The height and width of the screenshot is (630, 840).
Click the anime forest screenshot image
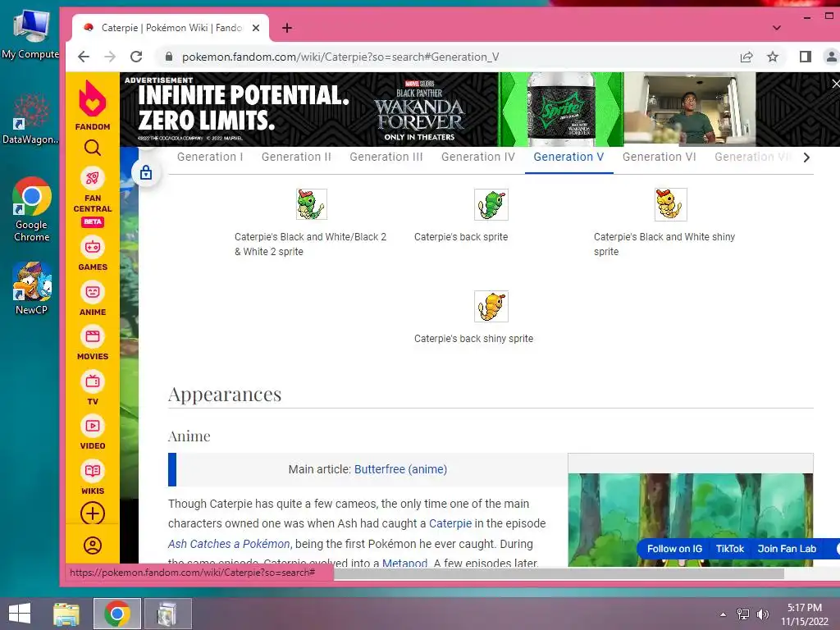691,519
